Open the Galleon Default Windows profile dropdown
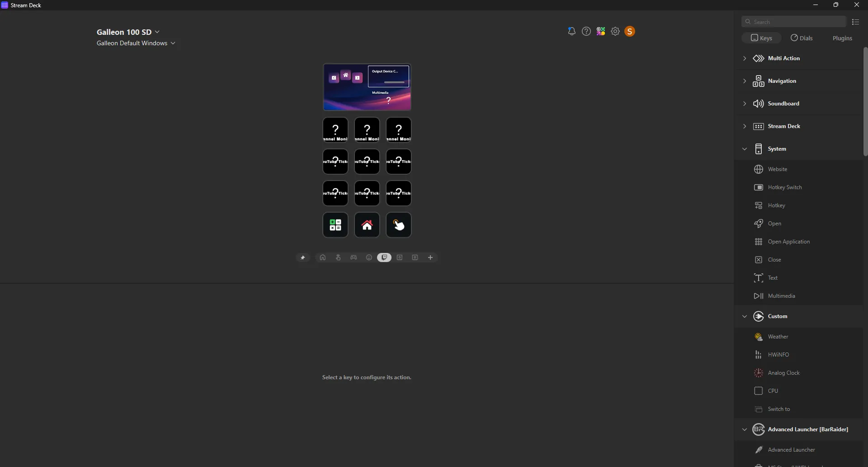The width and height of the screenshot is (868, 467). coord(136,43)
